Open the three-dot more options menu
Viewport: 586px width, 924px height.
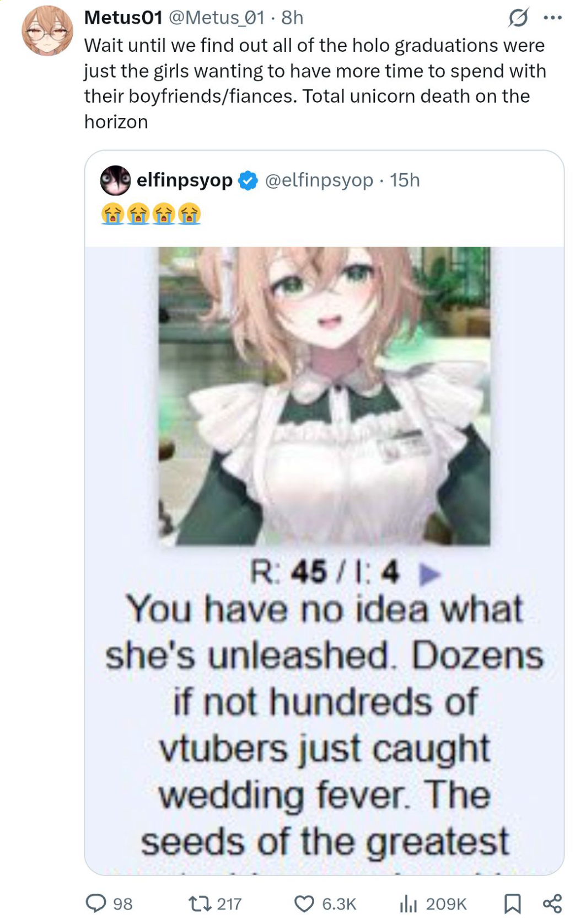[x=552, y=18]
